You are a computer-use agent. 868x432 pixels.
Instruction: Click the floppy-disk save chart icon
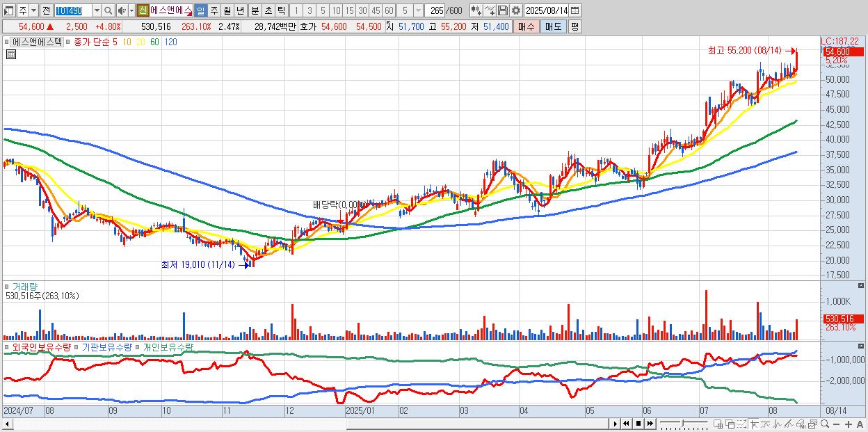[503, 10]
